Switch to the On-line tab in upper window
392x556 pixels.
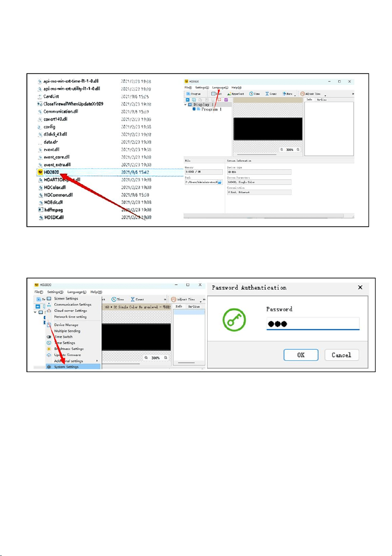coord(322,100)
